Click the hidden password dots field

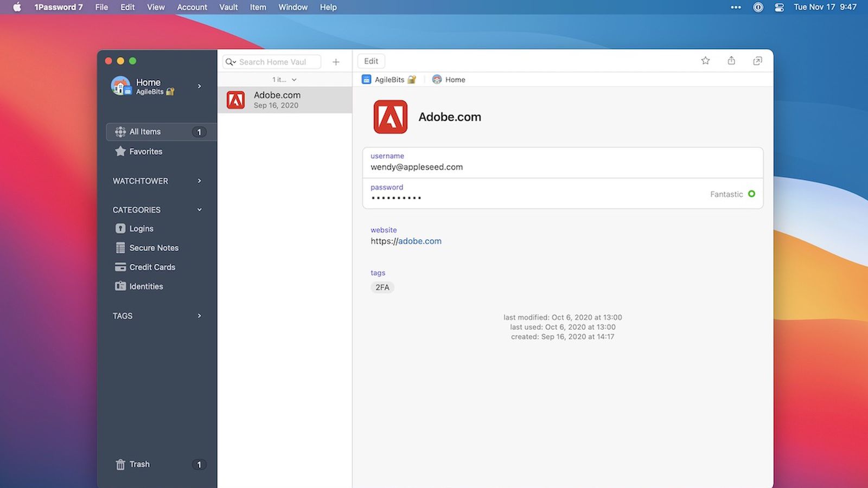pos(396,198)
